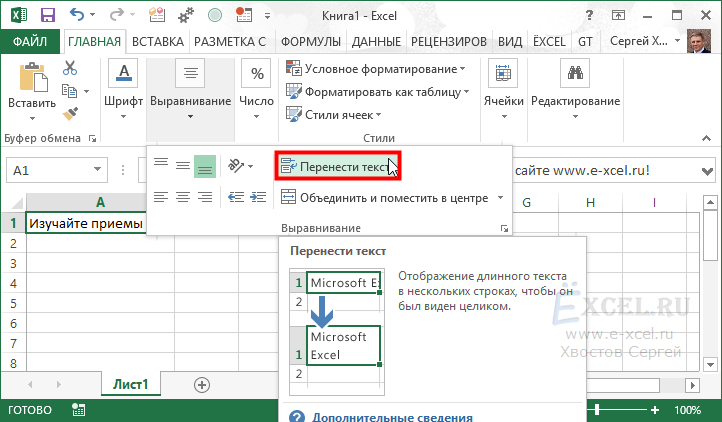The width and height of the screenshot is (722, 422).
Task: Toggle Align Right text alignment
Action: click(x=205, y=197)
